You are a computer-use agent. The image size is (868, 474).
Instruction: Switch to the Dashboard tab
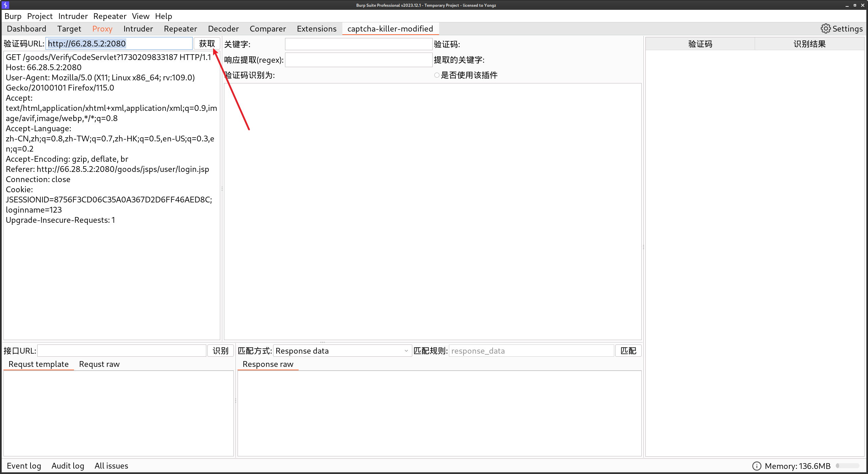click(26, 29)
